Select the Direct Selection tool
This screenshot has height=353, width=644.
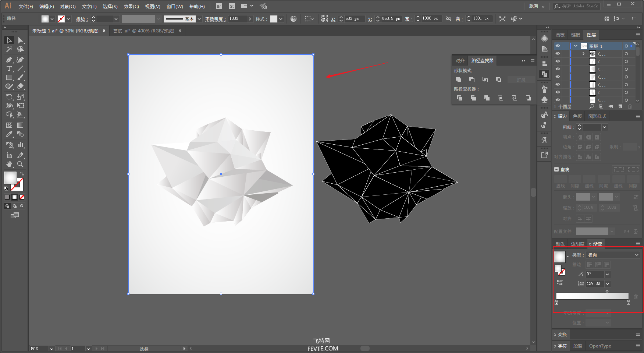[x=21, y=40]
